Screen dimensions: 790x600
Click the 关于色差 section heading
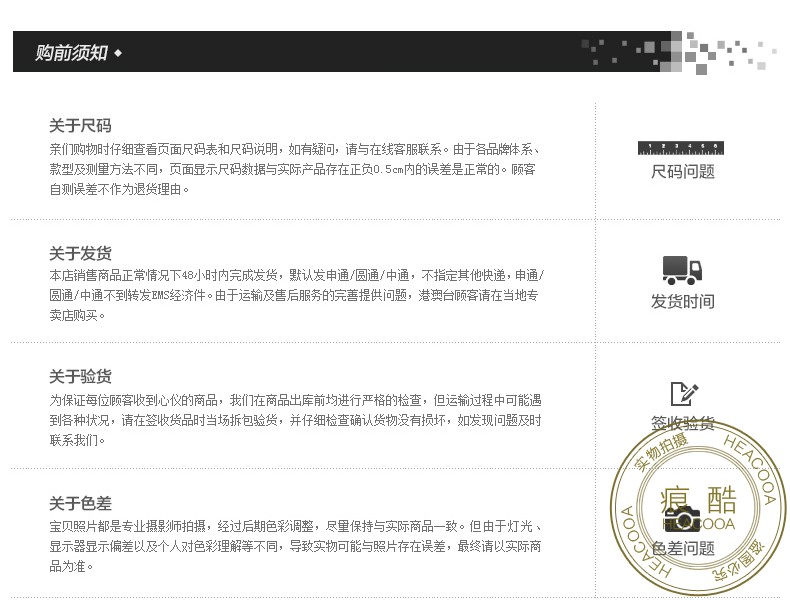[80, 503]
